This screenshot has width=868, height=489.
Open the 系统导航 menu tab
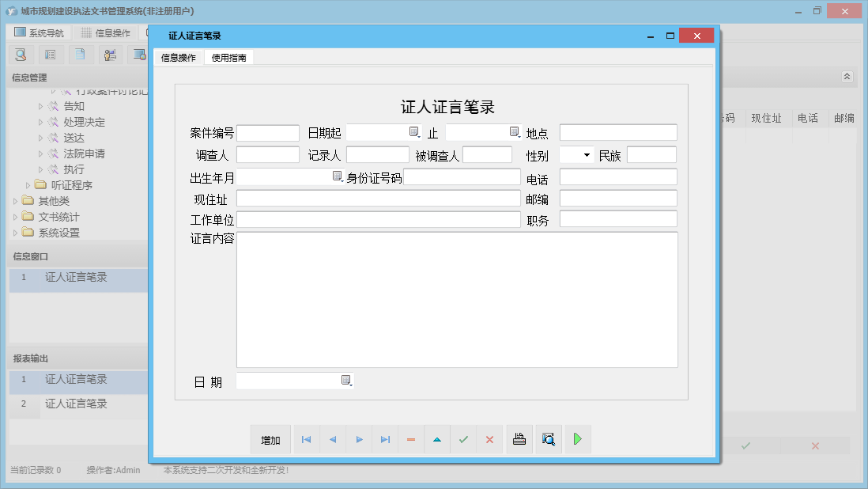click(x=40, y=33)
